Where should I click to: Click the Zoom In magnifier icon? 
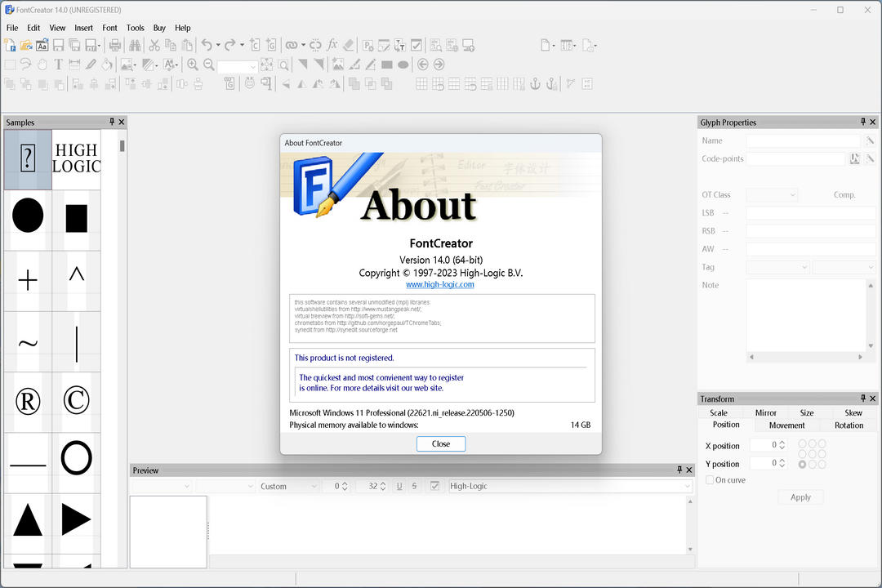pyautogui.click(x=193, y=65)
